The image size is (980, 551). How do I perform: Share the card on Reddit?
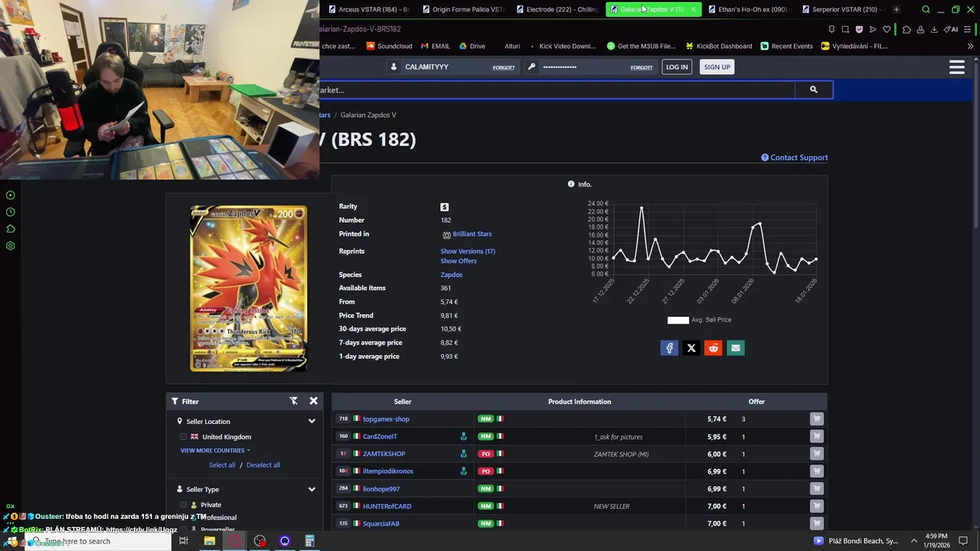pos(714,348)
